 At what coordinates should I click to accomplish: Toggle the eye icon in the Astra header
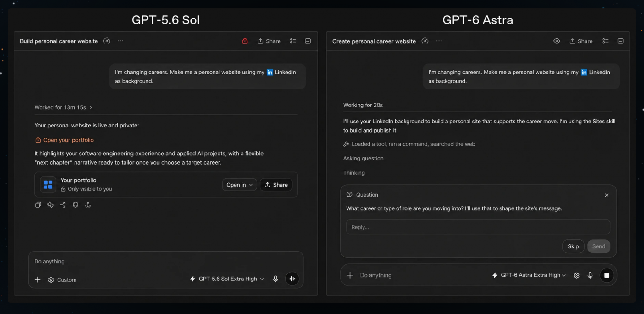coord(557,41)
